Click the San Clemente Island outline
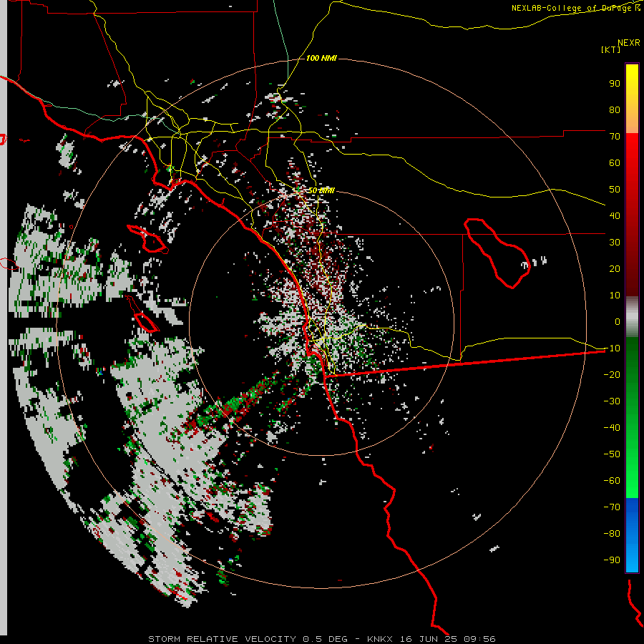This screenshot has width=644, height=644. (142, 314)
